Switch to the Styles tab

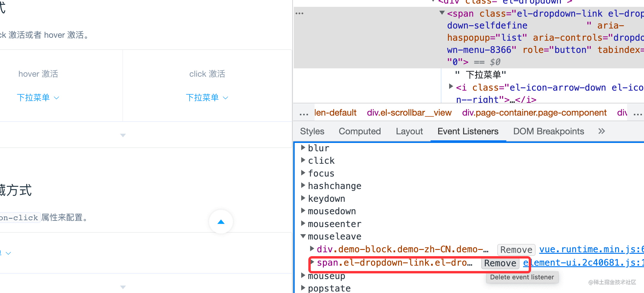pos(312,131)
